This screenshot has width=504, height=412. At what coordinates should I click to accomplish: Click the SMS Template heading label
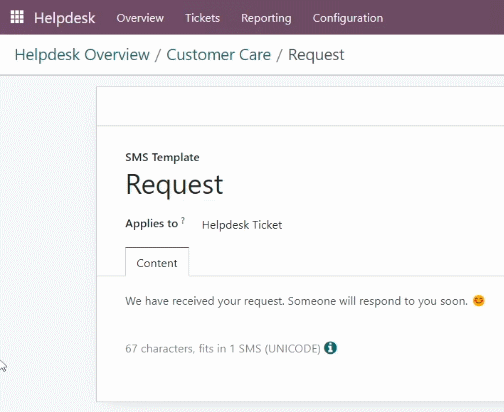coord(162,157)
